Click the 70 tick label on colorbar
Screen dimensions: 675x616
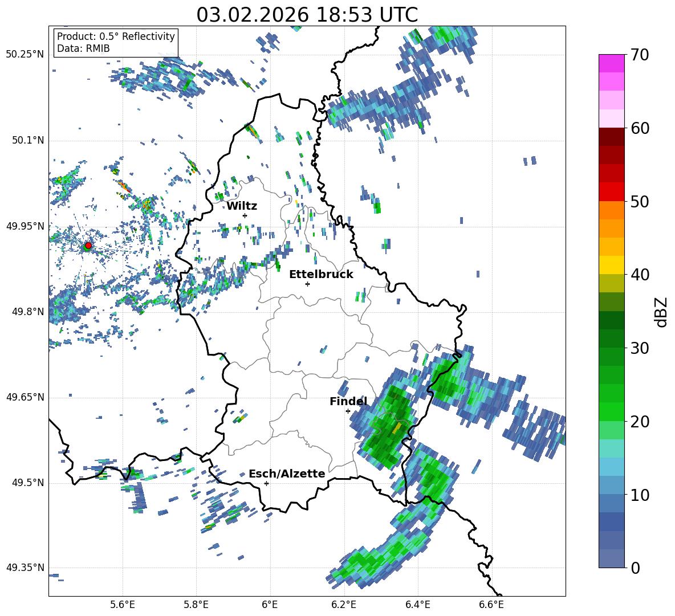tap(639, 55)
